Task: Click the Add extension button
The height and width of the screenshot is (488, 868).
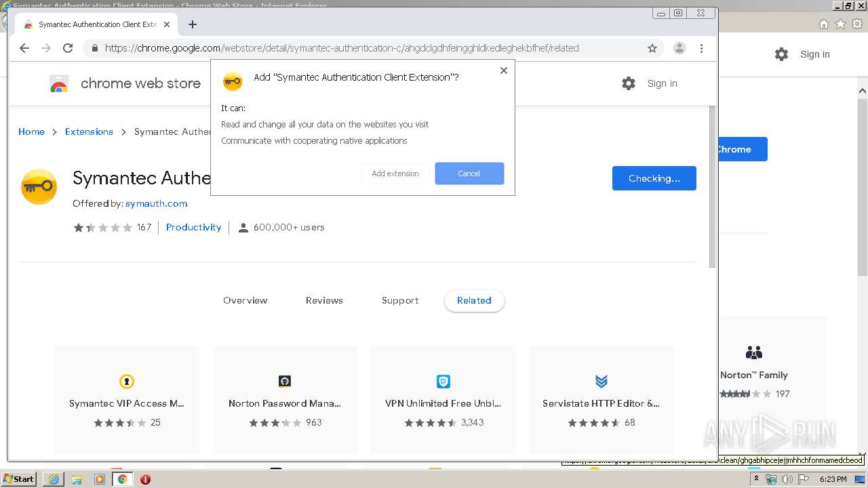Action: coord(395,174)
